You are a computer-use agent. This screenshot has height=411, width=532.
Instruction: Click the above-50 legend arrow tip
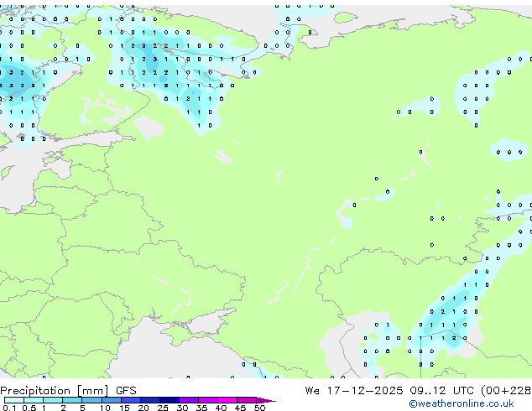(x=266, y=400)
